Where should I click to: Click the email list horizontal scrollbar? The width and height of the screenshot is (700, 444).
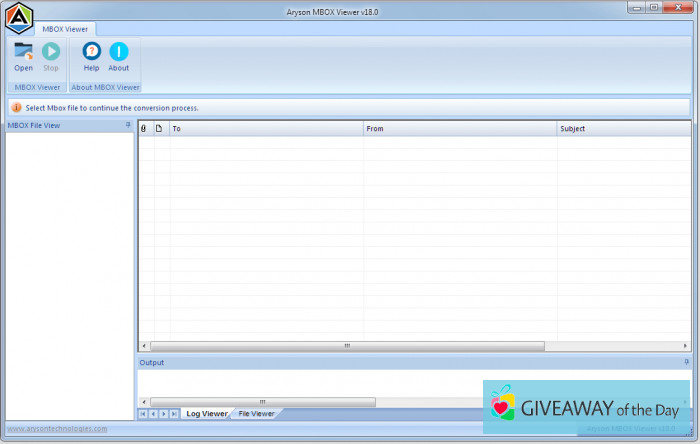click(347, 346)
